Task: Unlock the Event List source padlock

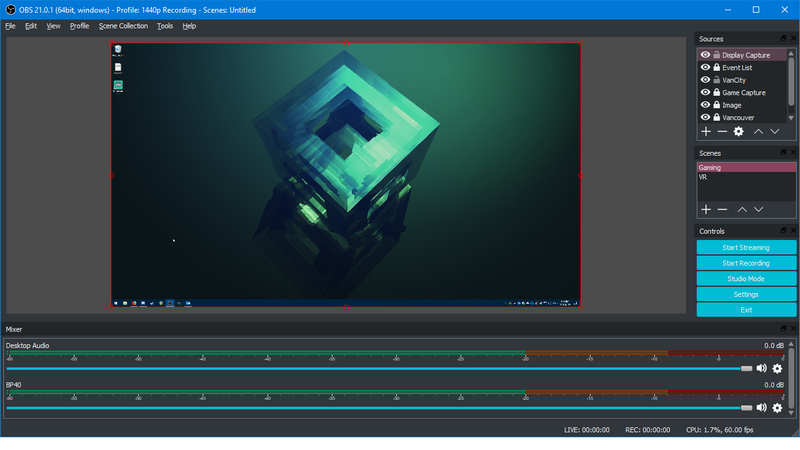Action: [x=716, y=67]
